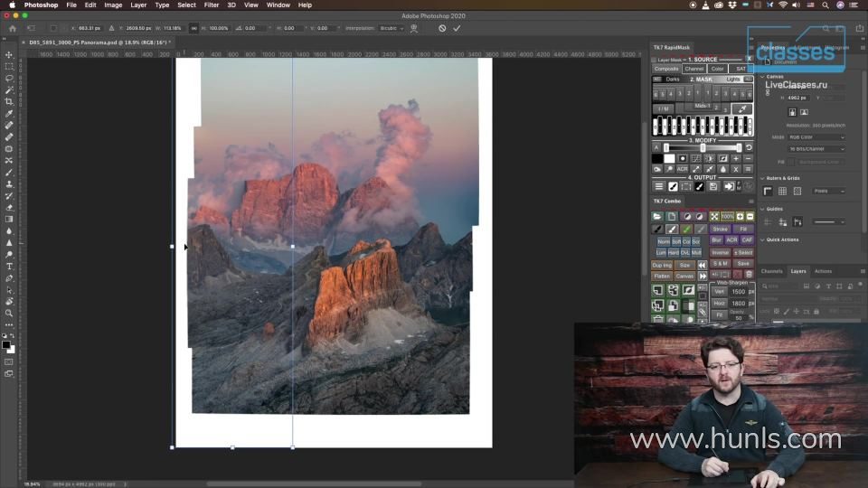This screenshot has width=868, height=488.
Task: Toggle the width-height aspect ratio link
Action: click(193, 28)
